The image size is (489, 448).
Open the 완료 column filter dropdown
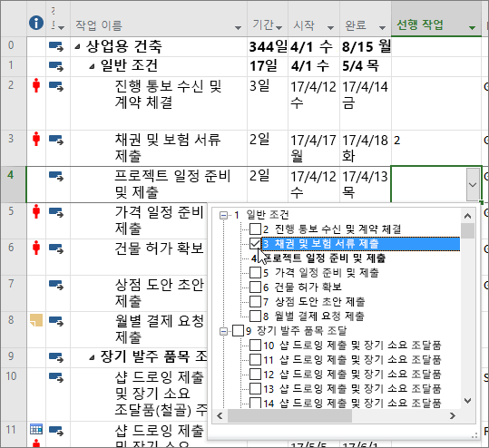pos(382,28)
